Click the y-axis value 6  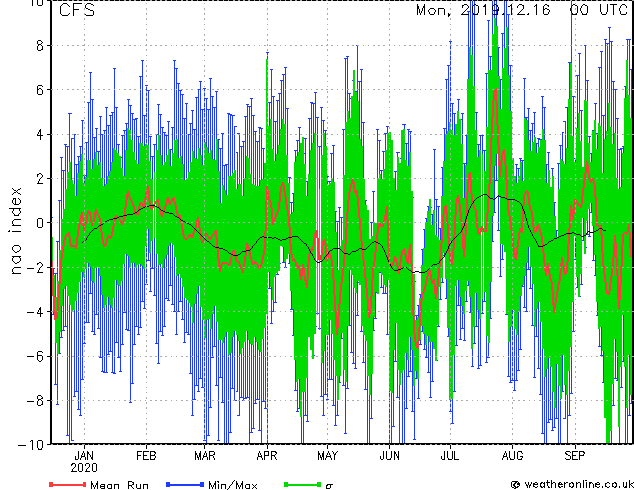[40, 90]
